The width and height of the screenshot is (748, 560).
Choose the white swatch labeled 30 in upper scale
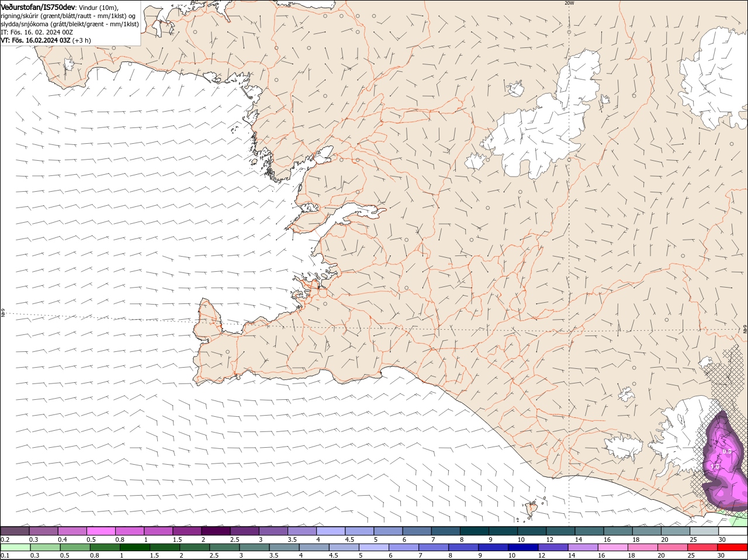[733, 531]
